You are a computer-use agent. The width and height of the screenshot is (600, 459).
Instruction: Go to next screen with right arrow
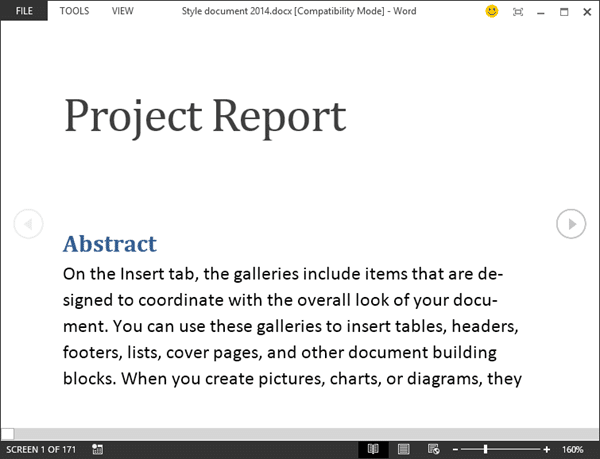[x=570, y=224]
